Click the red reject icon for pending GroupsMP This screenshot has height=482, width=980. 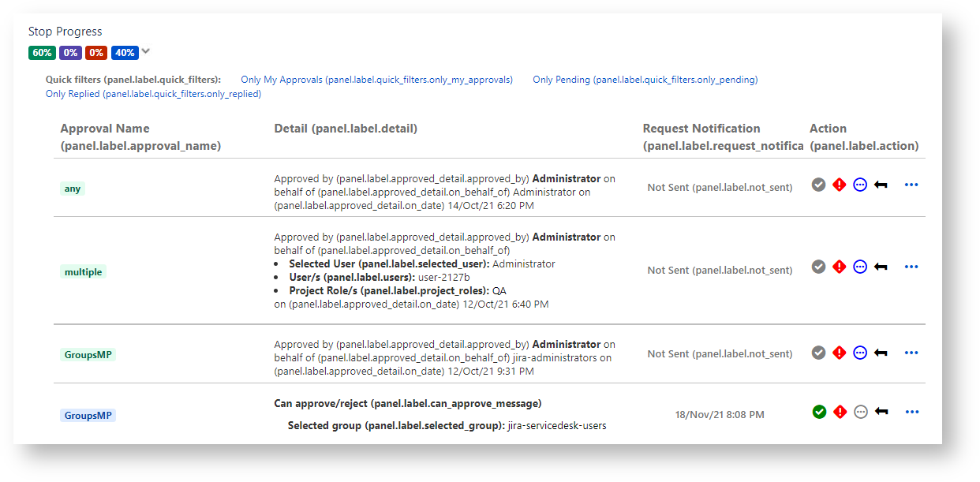(x=840, y=412)
